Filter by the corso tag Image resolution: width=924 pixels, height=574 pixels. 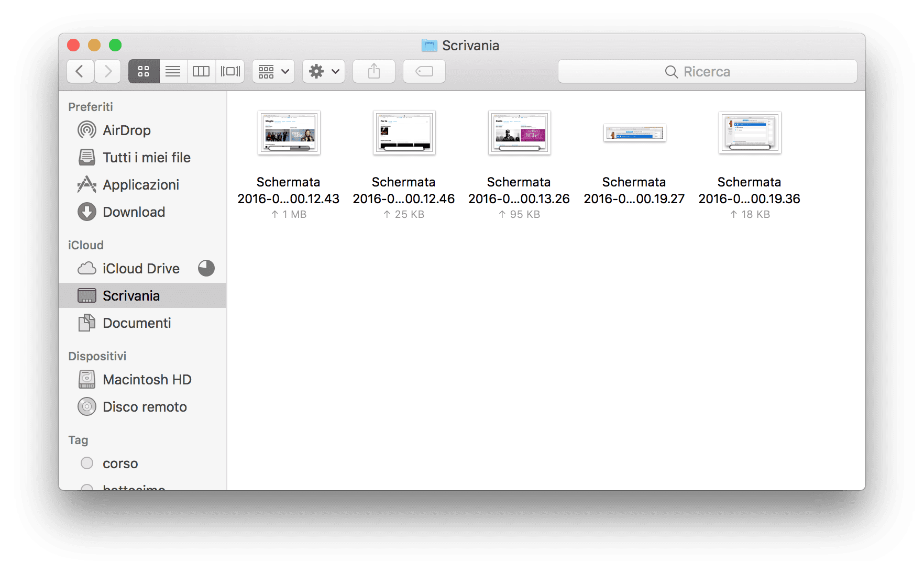click(x=120, y=463)
